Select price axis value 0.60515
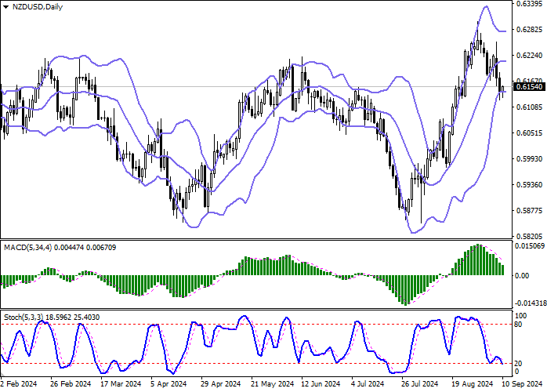The width and height of the screenshot is (547, 392). (x=530, y=133)
